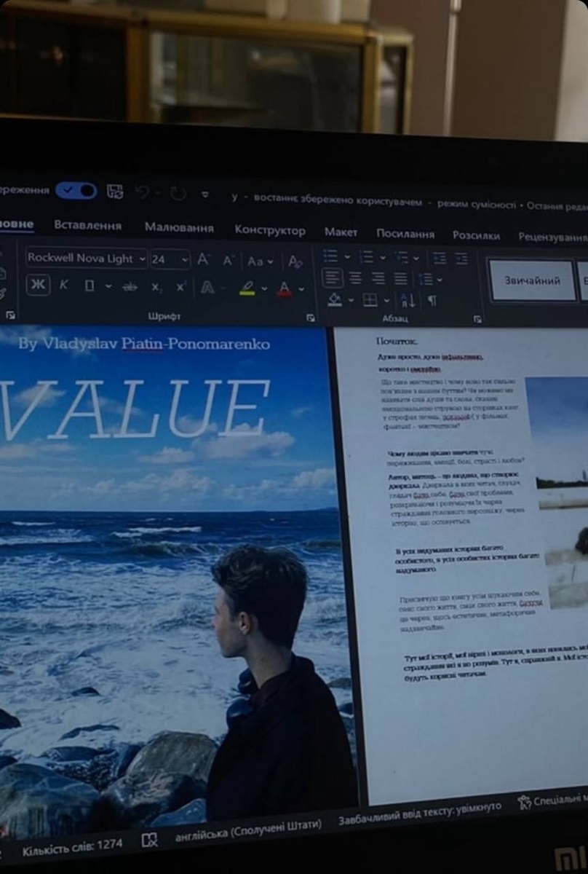588x874 pixels.
Task: Open the Розсилки tab
Action: pyautogui.click(x=476, y=235)
